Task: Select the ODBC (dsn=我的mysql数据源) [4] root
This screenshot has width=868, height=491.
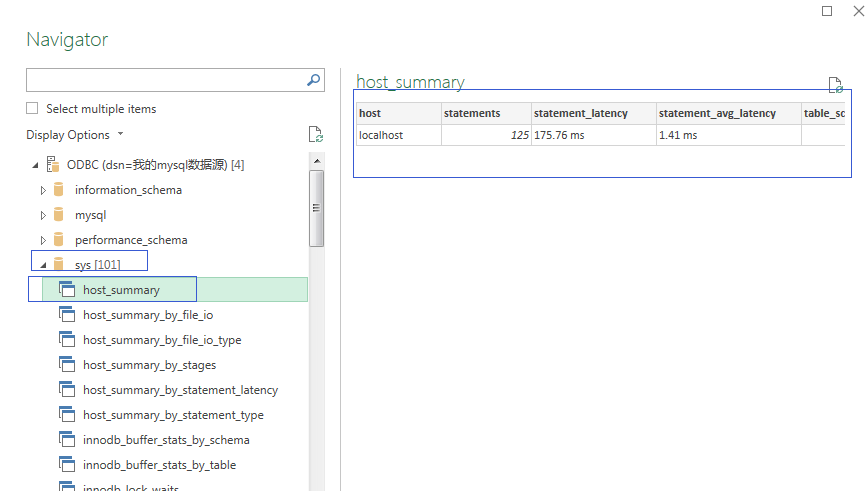Action: coord(155,165)
